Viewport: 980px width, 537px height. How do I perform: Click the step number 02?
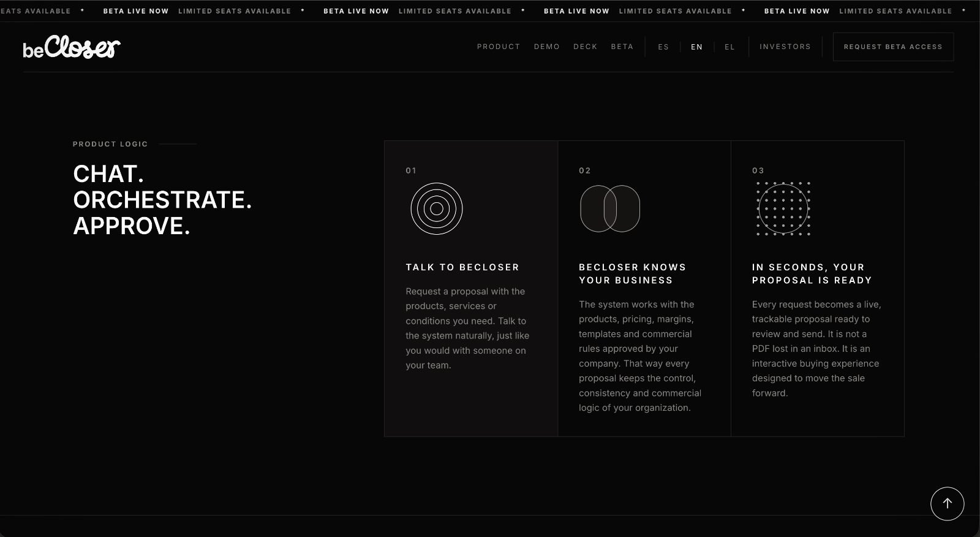point(585,170)
